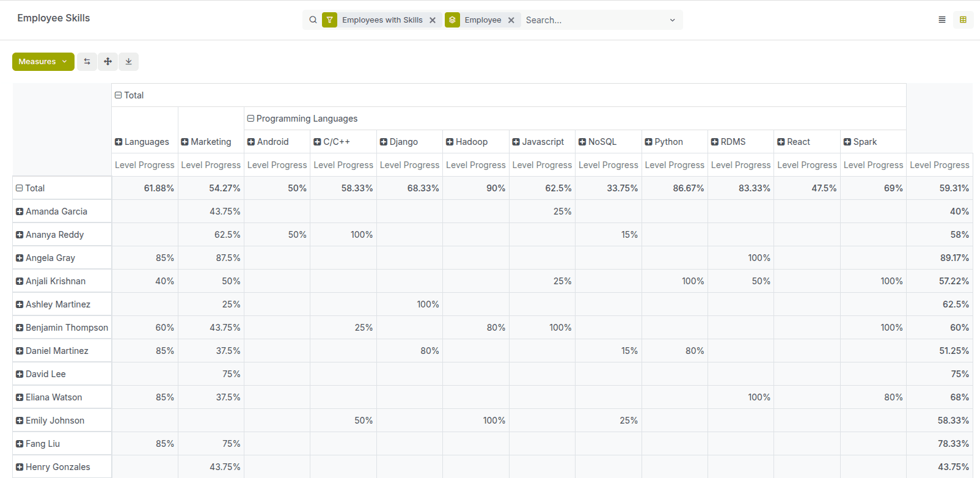Download the pivot table as xlsx
Screen dimensions: 980x478
[x=128, y=62]
